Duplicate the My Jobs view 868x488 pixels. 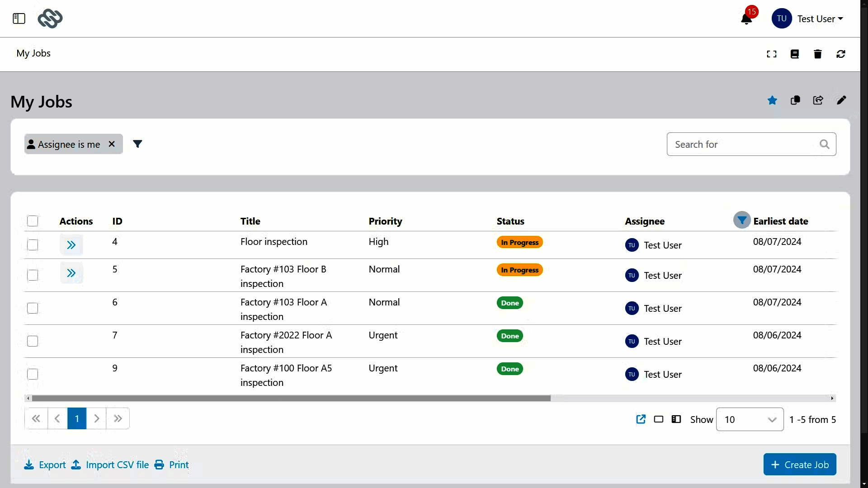(796, 100)
